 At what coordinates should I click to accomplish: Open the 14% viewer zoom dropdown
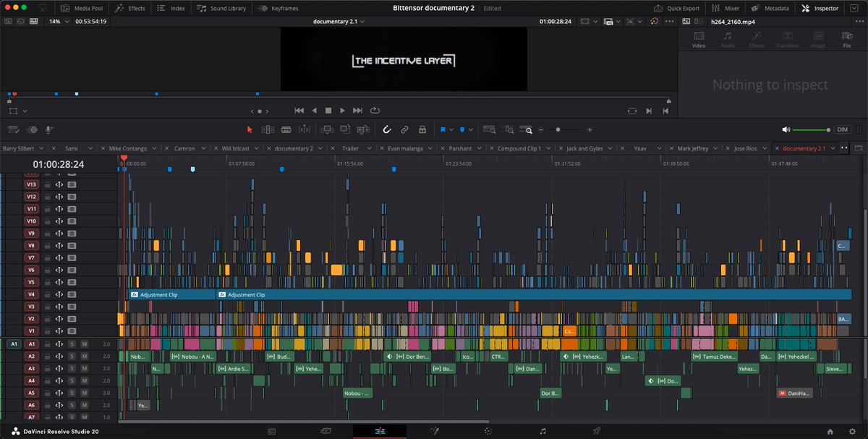tap(58, 21)
